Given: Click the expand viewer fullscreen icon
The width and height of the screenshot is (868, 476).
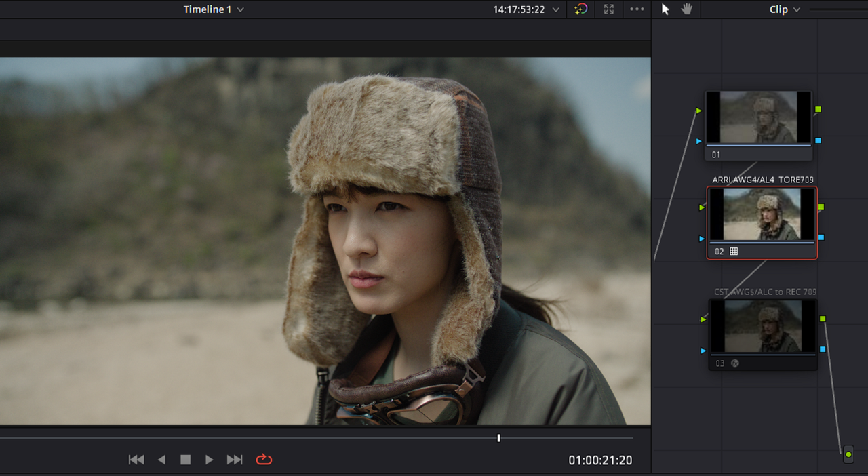Looking at the screenshot, I should [x=609, y=9].
